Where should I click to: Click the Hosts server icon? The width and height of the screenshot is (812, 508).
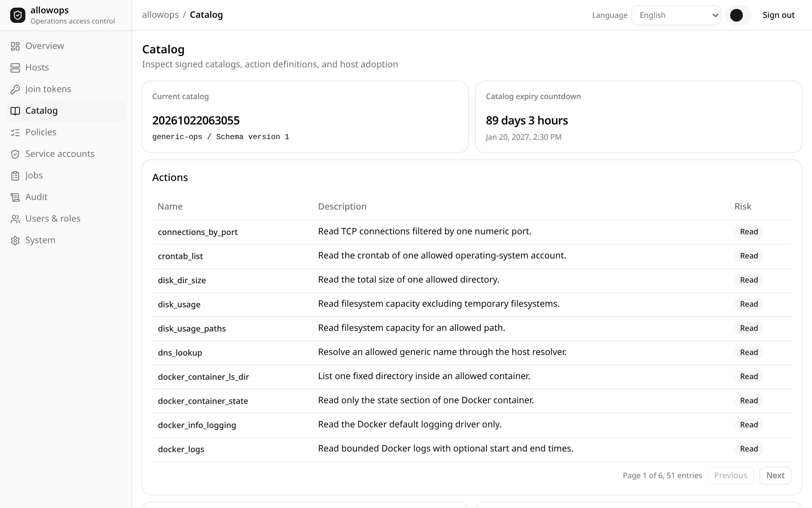pos(15,68)
